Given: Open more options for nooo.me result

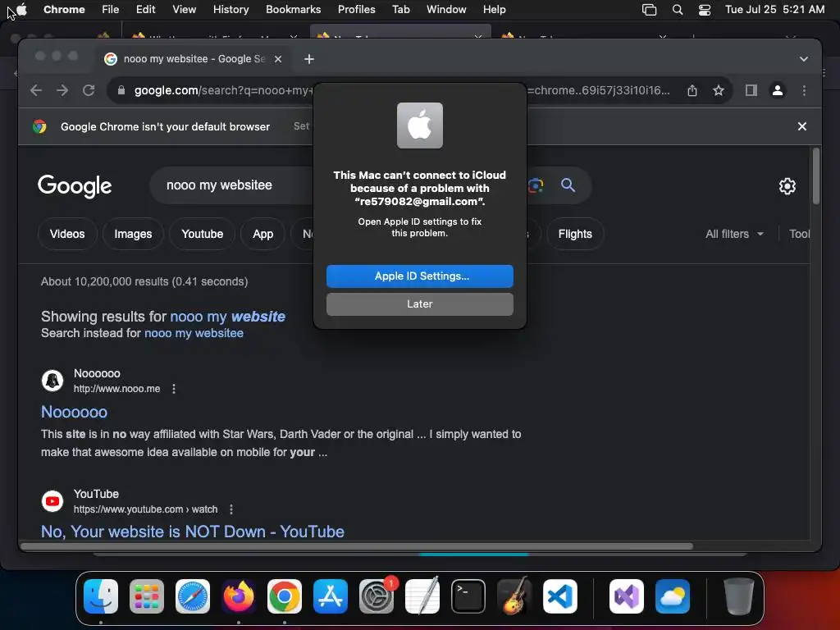Looking at the screenshot, I should [x=174, y=389].
